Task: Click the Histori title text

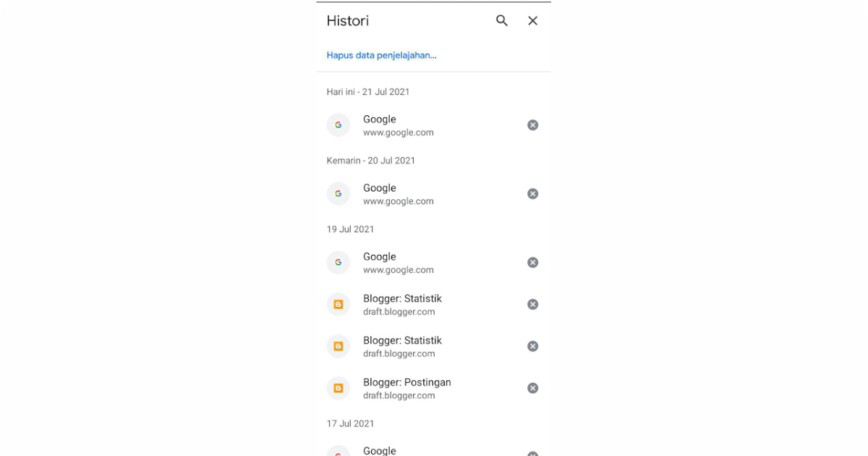Action: pos(347,20)
